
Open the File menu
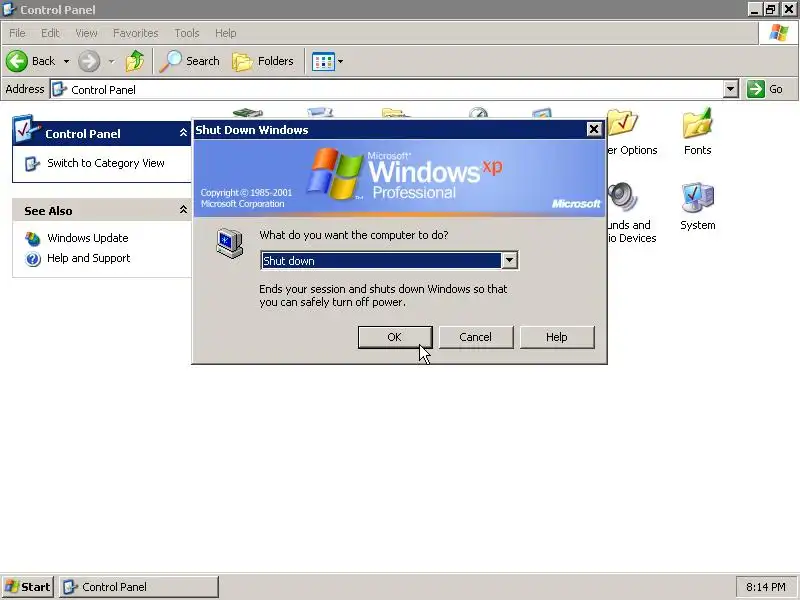(x=17, y=33)
